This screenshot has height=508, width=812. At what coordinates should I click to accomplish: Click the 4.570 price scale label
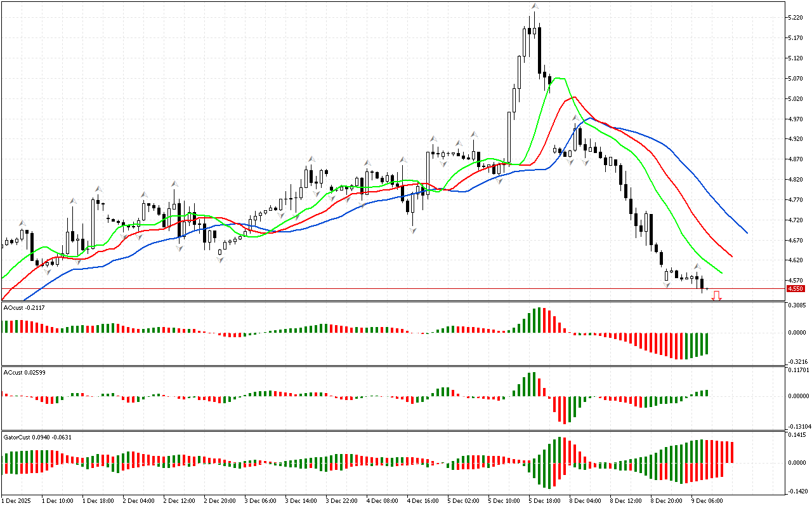pyautogui.click(x=796, y=280)
